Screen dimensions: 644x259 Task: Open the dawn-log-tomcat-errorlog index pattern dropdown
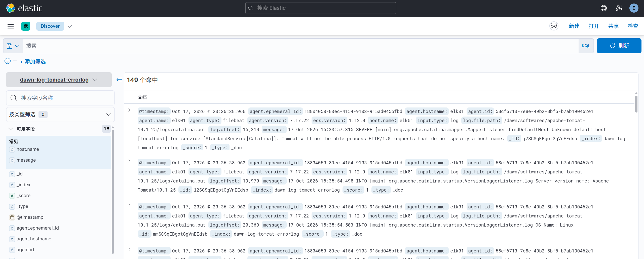point(59,80)
